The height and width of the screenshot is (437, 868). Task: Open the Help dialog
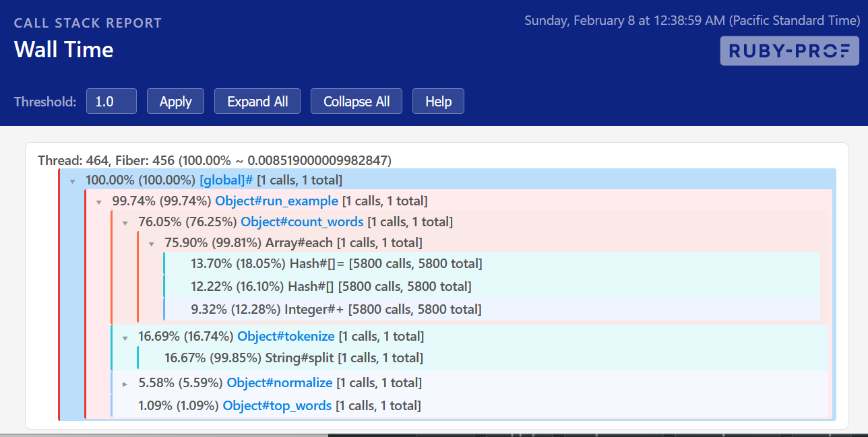tap(438, 101)
